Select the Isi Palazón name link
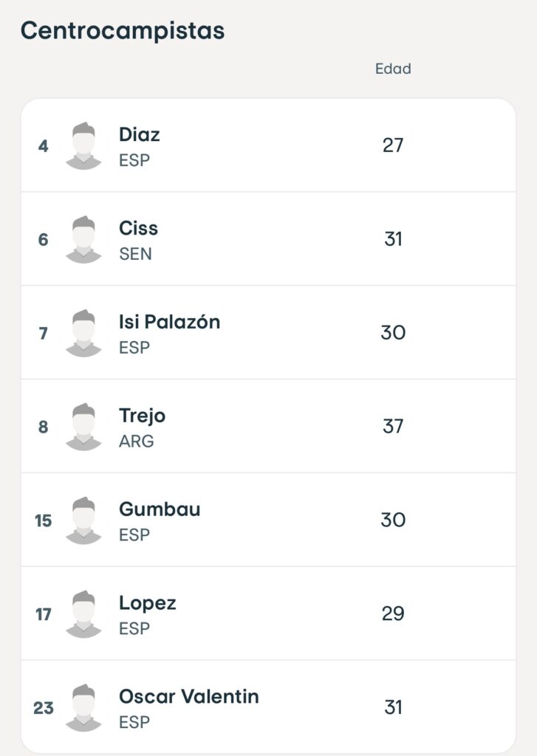 [169, 322]
